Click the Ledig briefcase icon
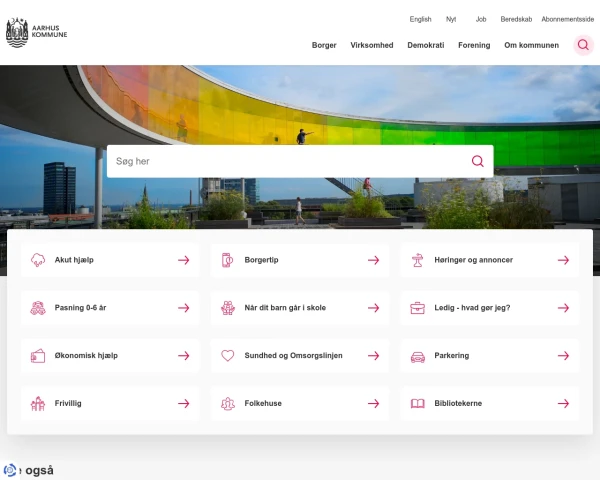This screenshot has height=480, width=600. coord(417,308)
